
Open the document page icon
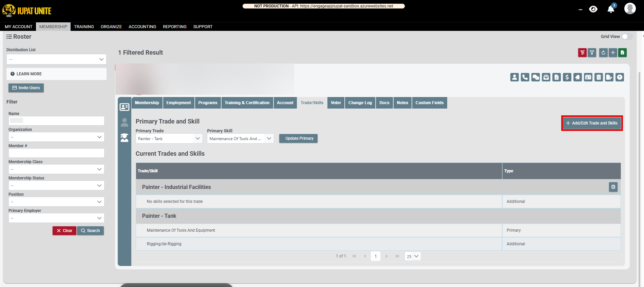point(556,77)
